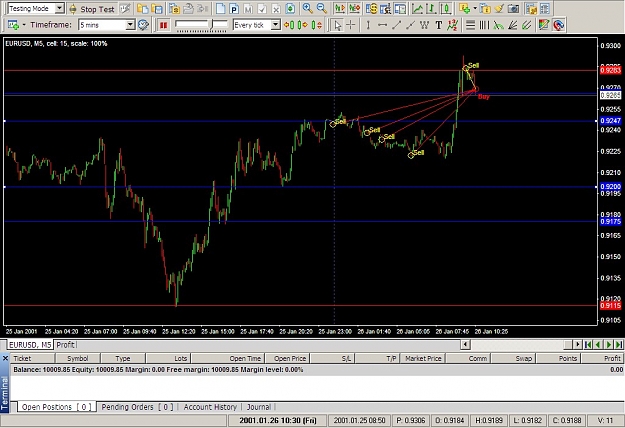Select the T text label tool
625x428 pixels.
438,25
